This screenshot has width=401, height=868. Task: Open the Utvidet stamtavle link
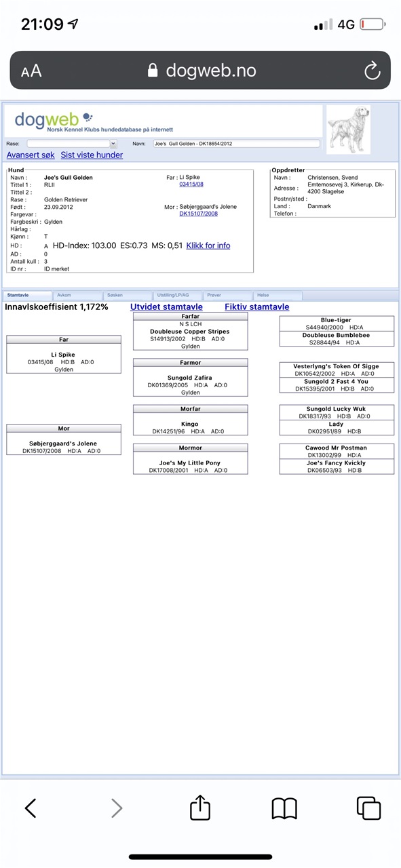[x=166, y=307]
